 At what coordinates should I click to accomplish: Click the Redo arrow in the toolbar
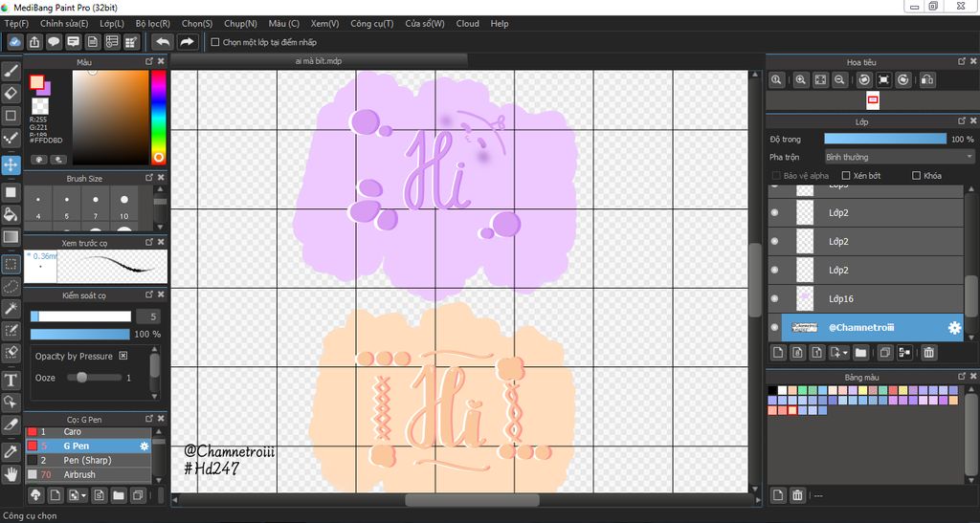(187, 42)
